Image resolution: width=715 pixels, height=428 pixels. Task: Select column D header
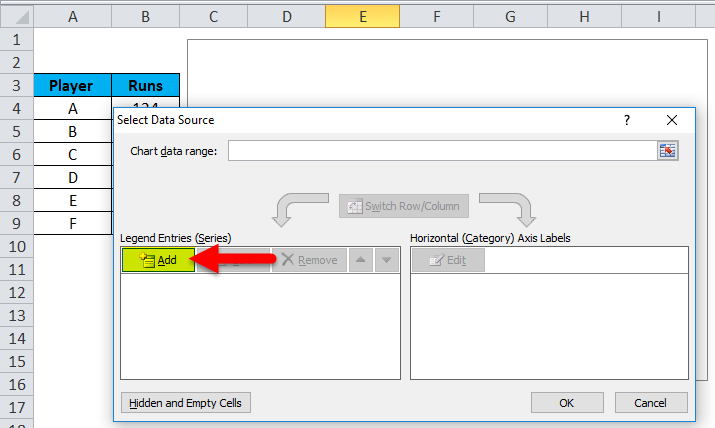(286, 17)
